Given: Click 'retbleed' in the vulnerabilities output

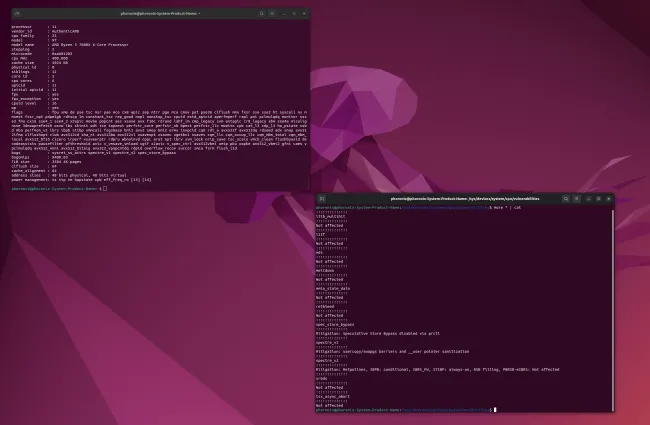Looking at the screenshot, I should point(325,306).
